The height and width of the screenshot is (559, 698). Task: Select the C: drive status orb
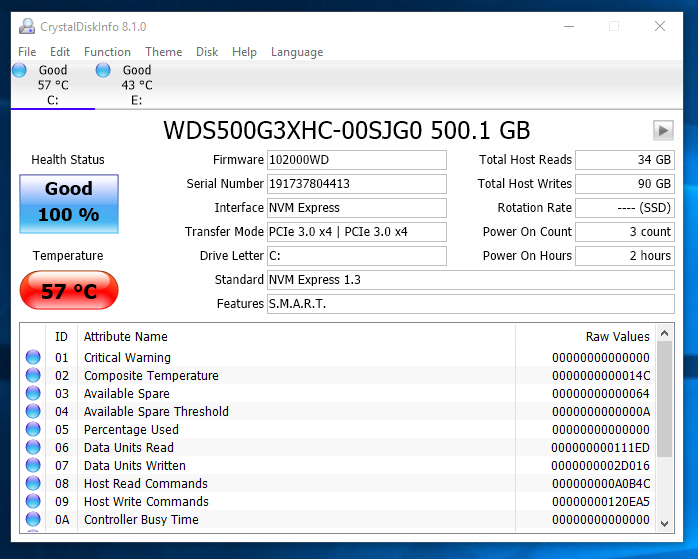[x=19, y=70]
